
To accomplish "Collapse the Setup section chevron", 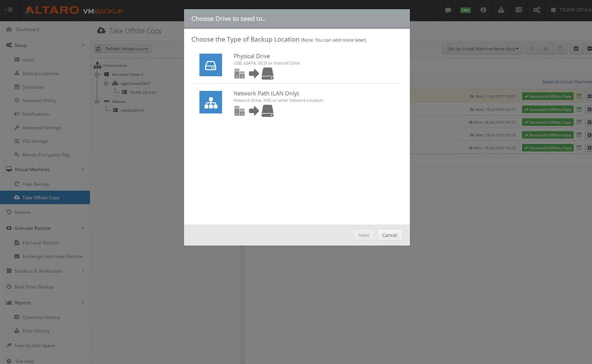I will click(x=83, y=45).
